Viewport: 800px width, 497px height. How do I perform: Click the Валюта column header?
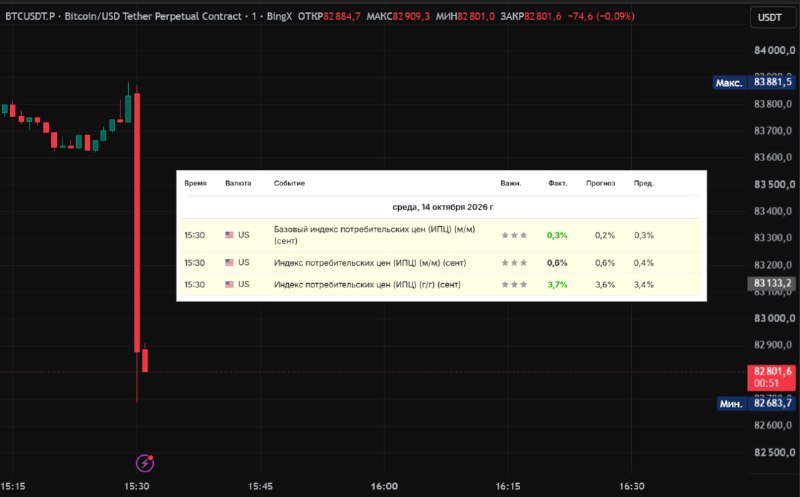tap(238, 183)
